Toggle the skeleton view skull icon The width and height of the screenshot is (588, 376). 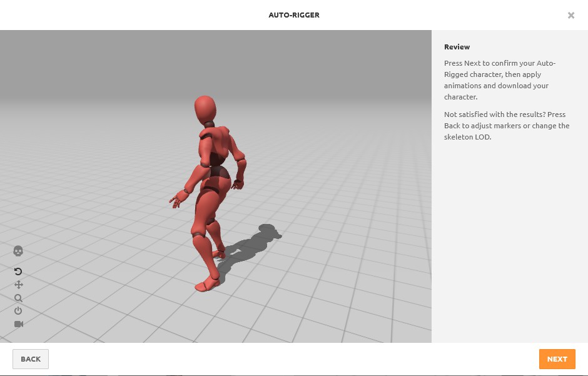coord(18,251)
